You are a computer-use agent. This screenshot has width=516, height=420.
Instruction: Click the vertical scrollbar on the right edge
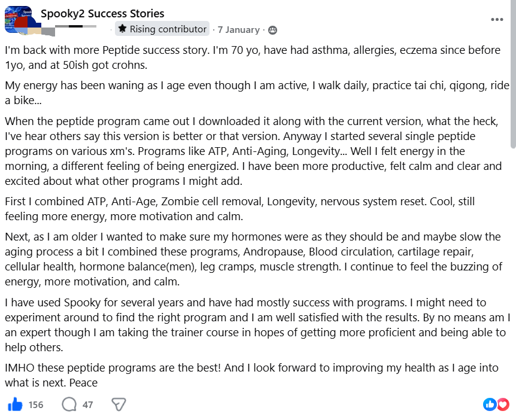(x=513, y=75)
